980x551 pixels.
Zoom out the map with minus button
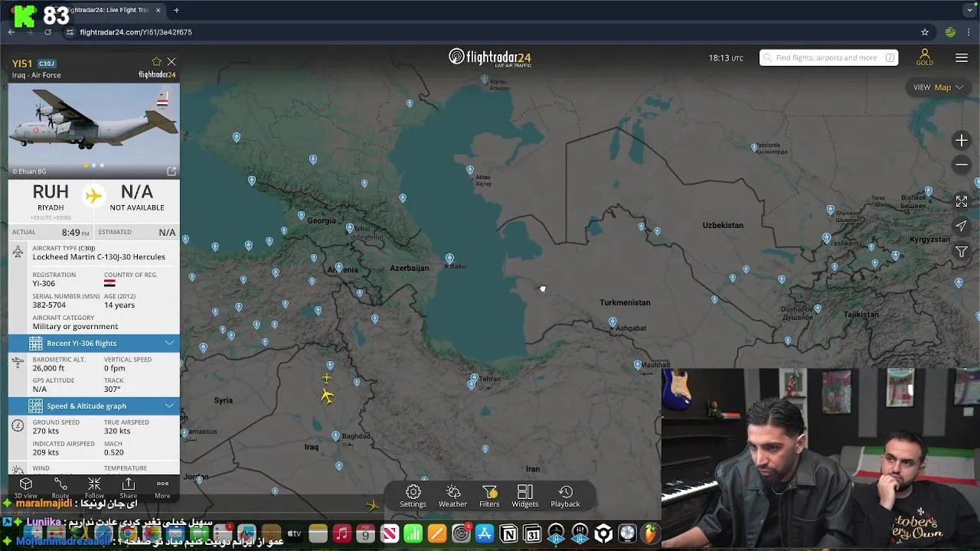pos(962,165)
